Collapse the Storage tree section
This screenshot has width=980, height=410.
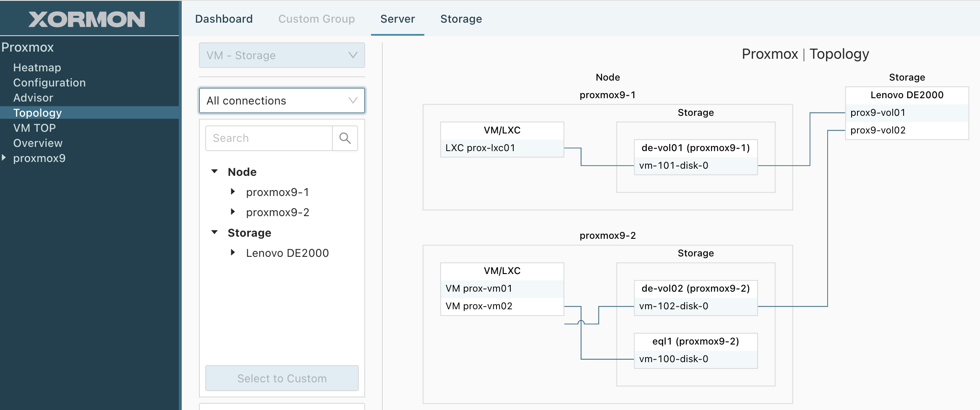point(214,232)
